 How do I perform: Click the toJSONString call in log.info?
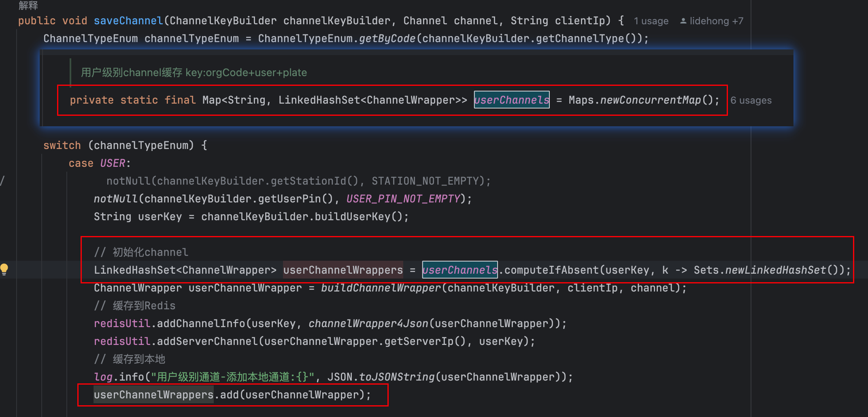396,377
